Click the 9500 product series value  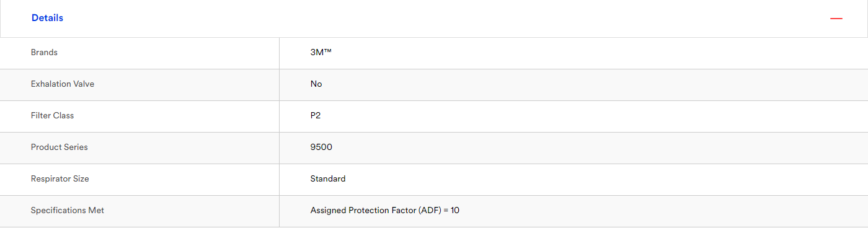(x=321, y=147)
